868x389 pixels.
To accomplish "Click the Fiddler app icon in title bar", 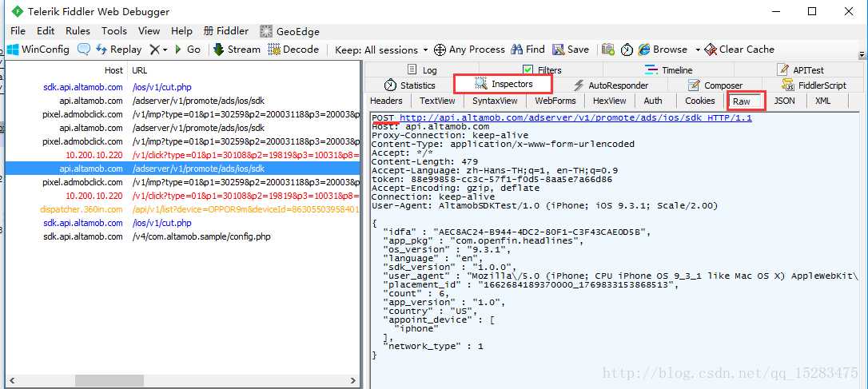I will [18, 11].
